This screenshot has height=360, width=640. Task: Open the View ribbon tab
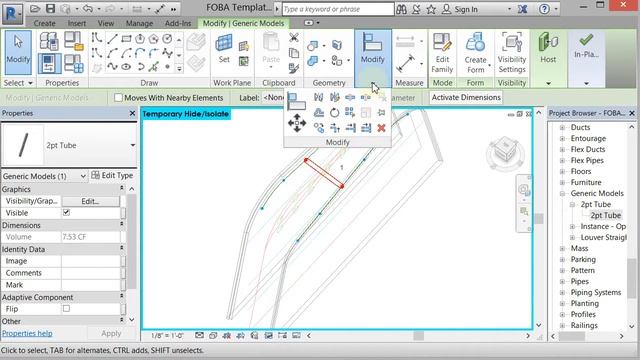click(x=106, y=23)
